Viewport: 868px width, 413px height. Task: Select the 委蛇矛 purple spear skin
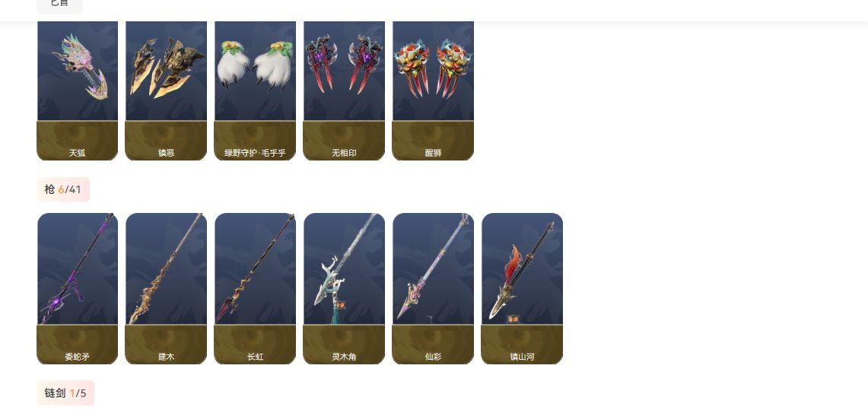[77, 288]
